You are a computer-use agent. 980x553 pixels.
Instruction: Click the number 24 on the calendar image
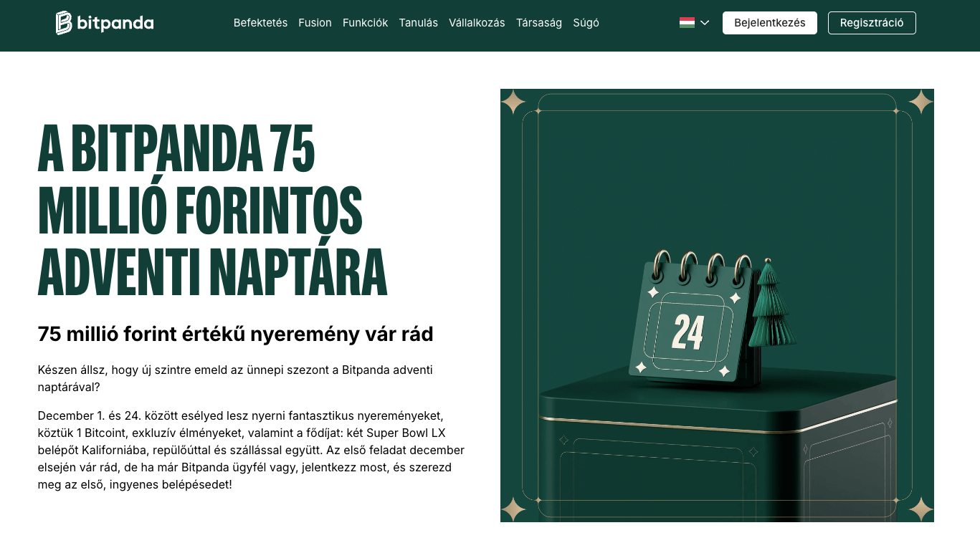point(689,332)
